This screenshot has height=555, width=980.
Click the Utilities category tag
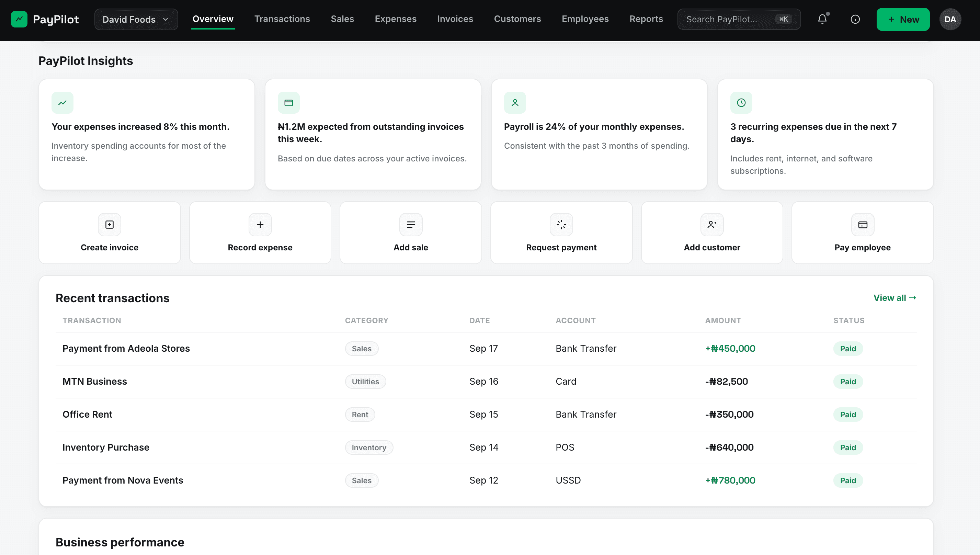(x=365, y=382)
